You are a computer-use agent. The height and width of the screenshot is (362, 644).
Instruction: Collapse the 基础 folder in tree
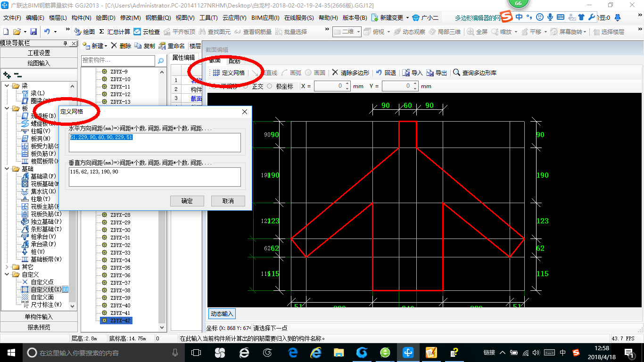(8, 169)
